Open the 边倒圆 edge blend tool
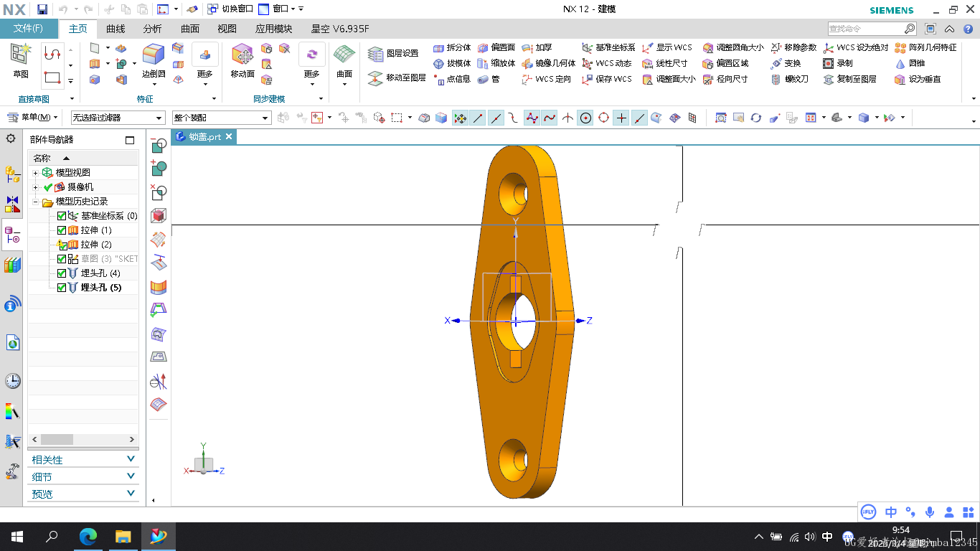The width and height of the screenshot is (980, 551). pos(153,60)
